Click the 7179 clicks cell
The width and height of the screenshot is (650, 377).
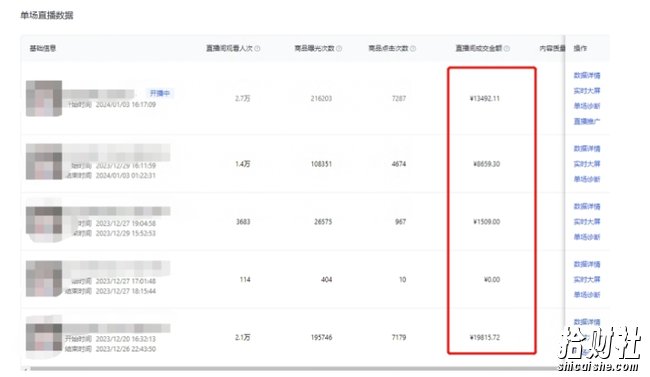399,338
